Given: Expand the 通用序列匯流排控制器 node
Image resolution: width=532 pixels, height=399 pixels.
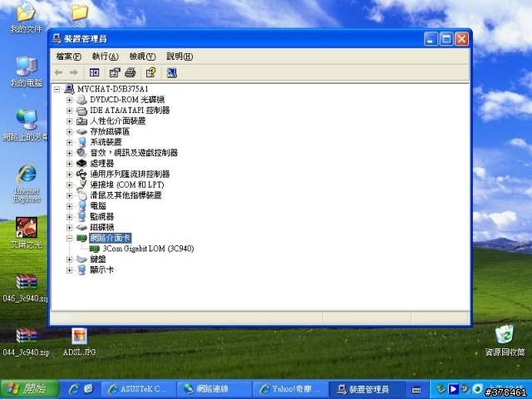Looking at the screenshot, I should (x=70, y=175).
